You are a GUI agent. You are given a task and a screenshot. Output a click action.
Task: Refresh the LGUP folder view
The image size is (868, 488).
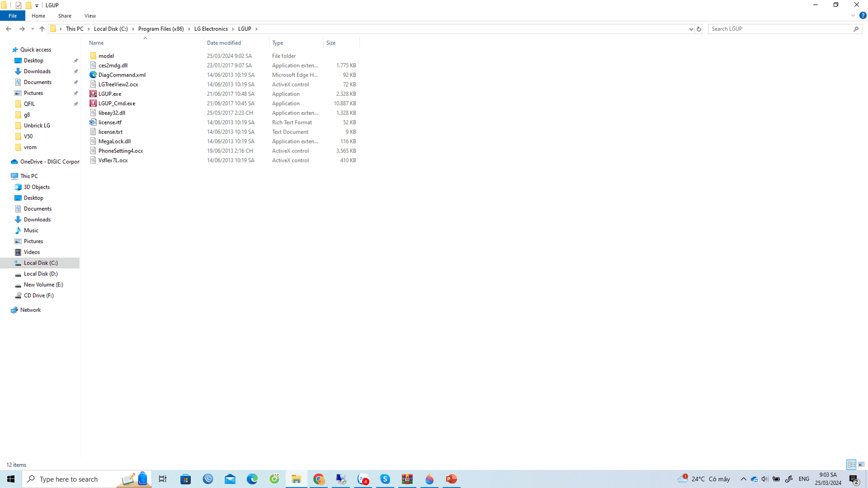click(699, 29)
